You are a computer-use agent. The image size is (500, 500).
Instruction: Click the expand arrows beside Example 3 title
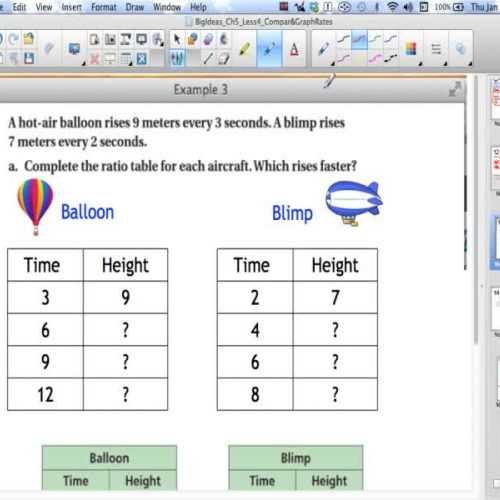point(455,89)
